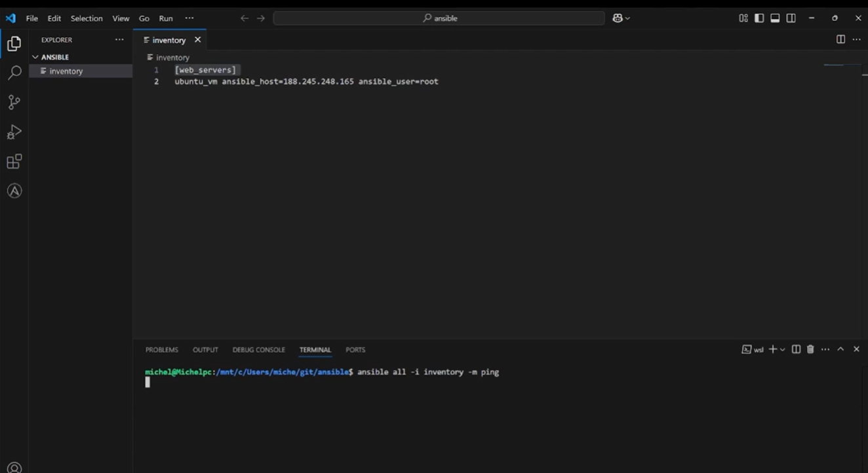Switch to the PORTS tab

click(355, 350)
